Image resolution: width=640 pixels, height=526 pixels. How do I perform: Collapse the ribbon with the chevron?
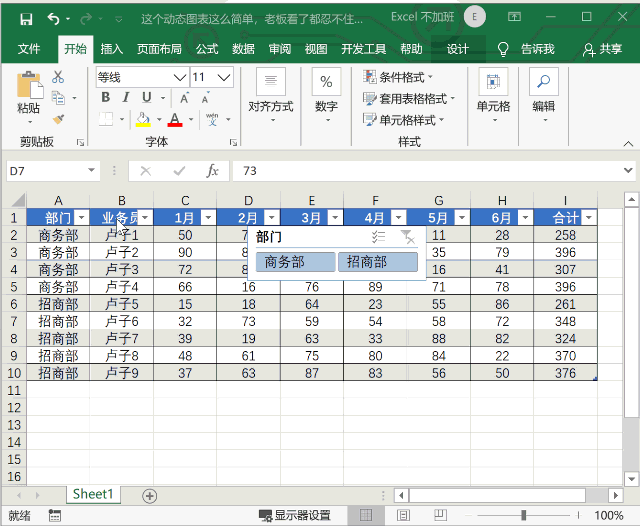[629, 144]
